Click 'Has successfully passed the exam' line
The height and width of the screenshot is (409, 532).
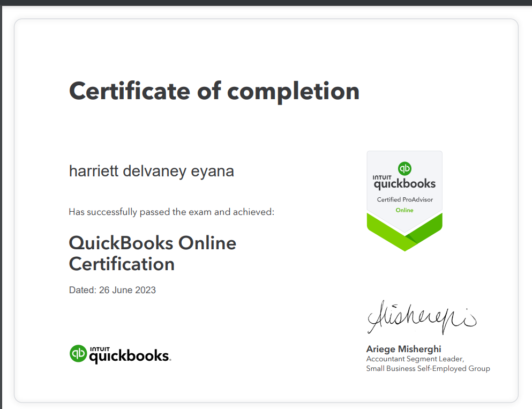pyautogui.click(x=171, y=212)
